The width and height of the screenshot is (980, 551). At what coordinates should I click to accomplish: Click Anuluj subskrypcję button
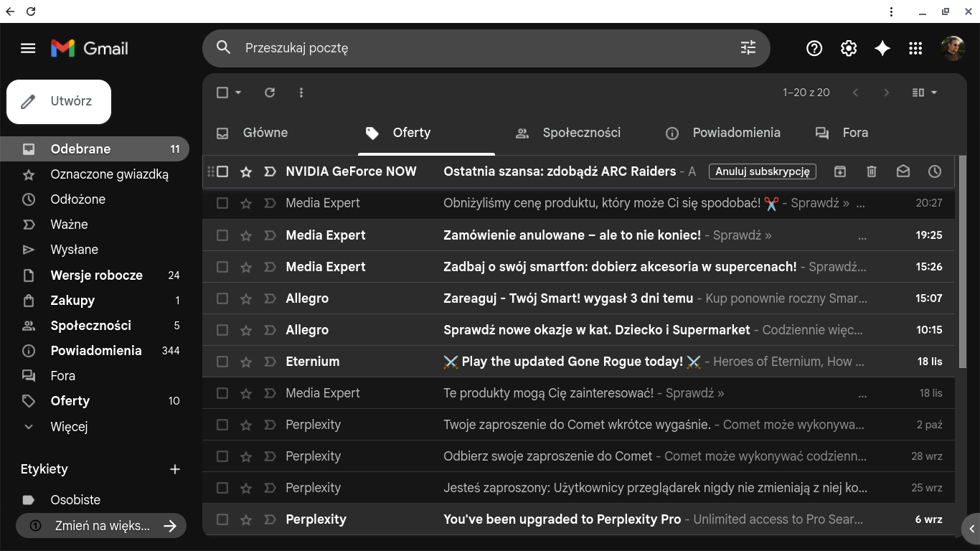(x=762, y=171)
